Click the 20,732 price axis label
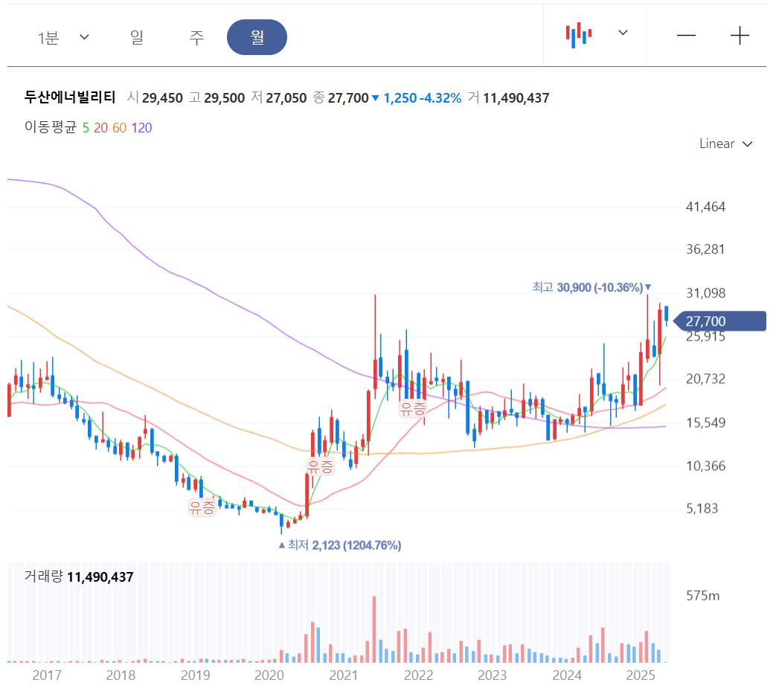Viewport: 779px width, 700px height. click(705, 379)
